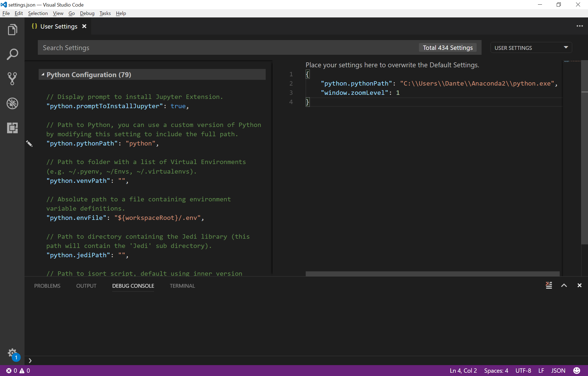This screenshot has width=588, height=376.
Task: Clear the debug console output
Action: [549, 285]
